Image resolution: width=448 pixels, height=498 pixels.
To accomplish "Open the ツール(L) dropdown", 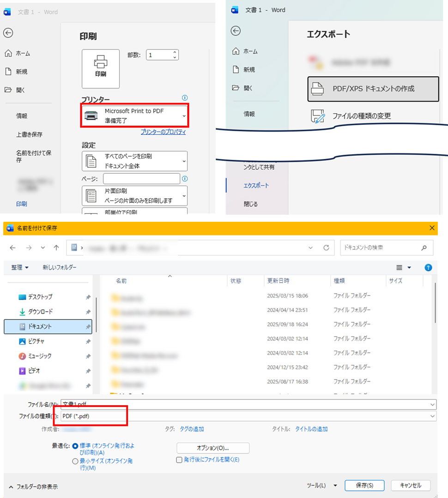I will (x=321, y=485).
